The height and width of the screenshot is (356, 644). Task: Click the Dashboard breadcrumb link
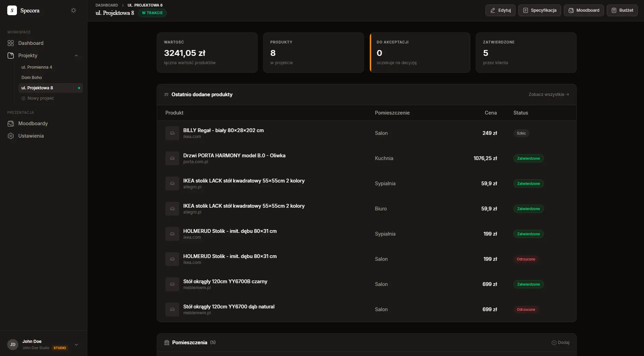pyautogui.click(x=107, y=5)
